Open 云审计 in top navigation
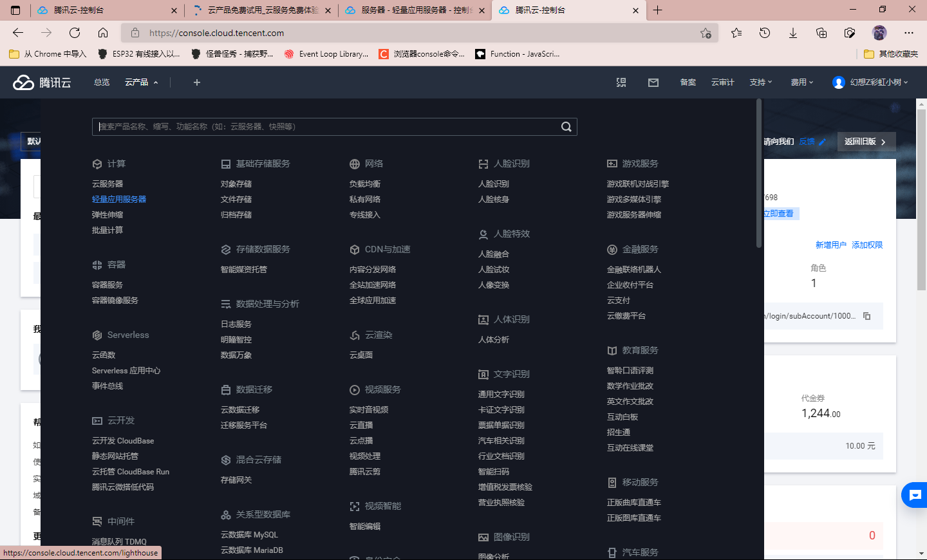This screenshot has height=560, width=927. [723, 82]
